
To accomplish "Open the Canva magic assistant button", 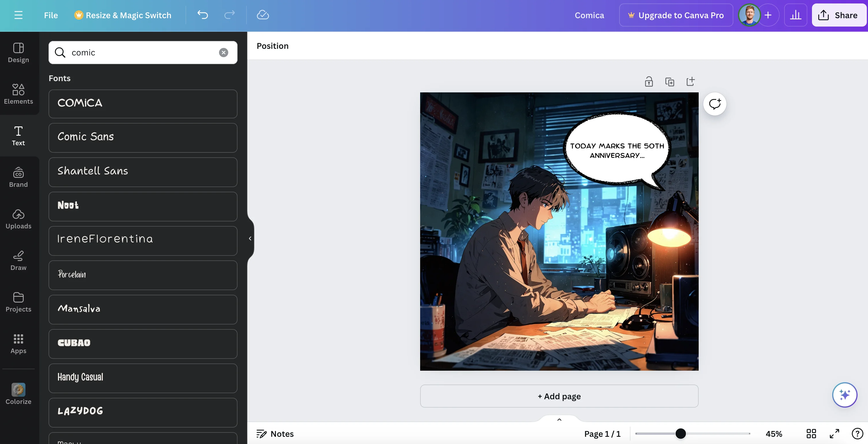I will click(x=844, y=395).
